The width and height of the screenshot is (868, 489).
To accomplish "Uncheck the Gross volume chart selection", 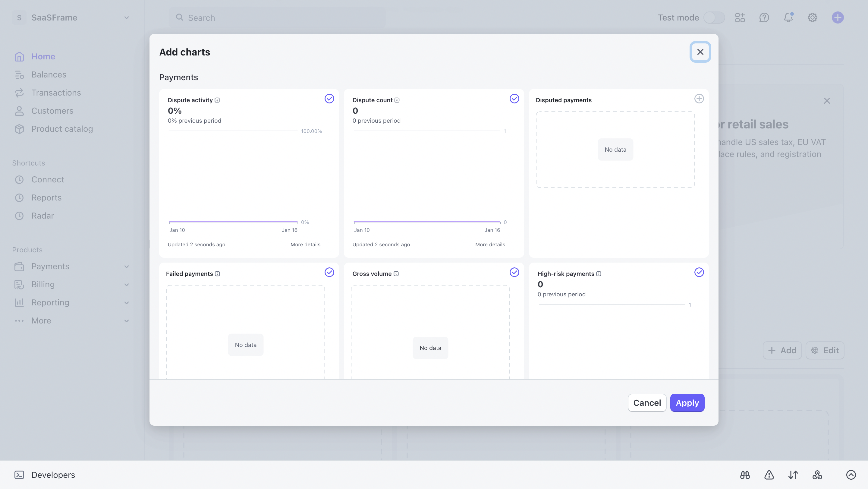I will coord(514,272).
